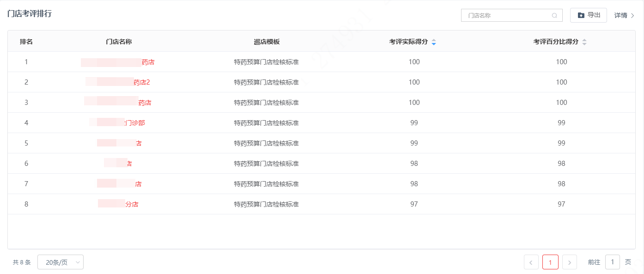
Task: Sort ascending by 考评百分比得分 up arrow
Action: 584,40
